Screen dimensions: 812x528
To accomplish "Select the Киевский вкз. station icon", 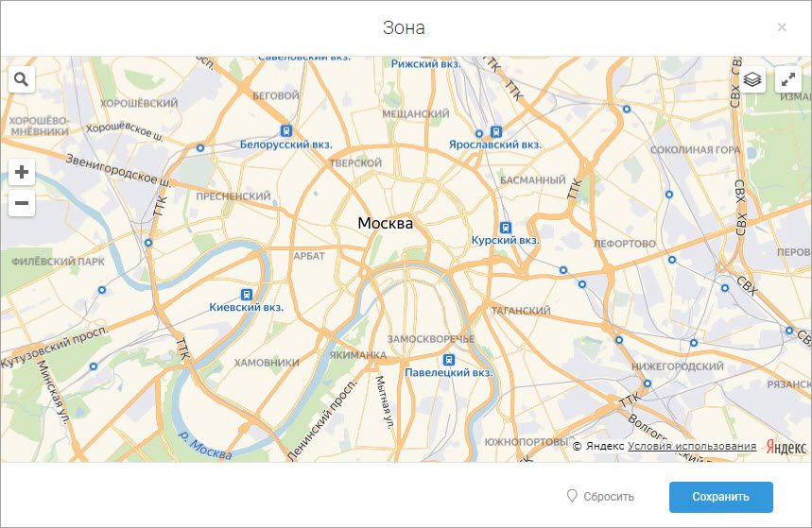I will 247,295.
